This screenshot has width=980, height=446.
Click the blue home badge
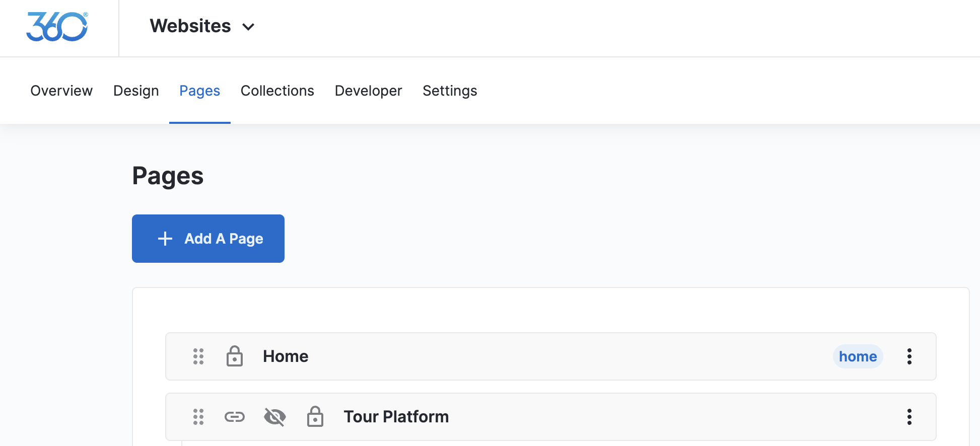pos(858,356)
